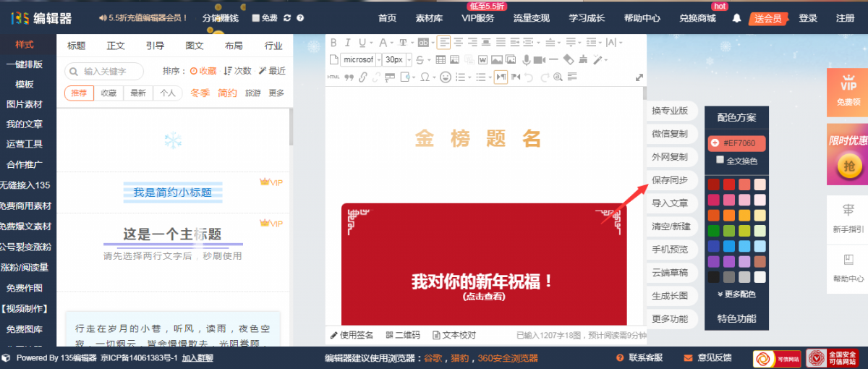Insert emoji via the smiley face icon

pyautogui.click(x=446, y=77)
